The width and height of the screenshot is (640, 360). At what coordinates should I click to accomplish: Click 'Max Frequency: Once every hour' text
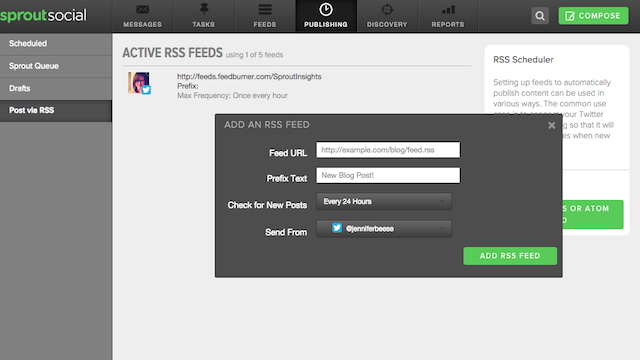(x=232, y=96)
